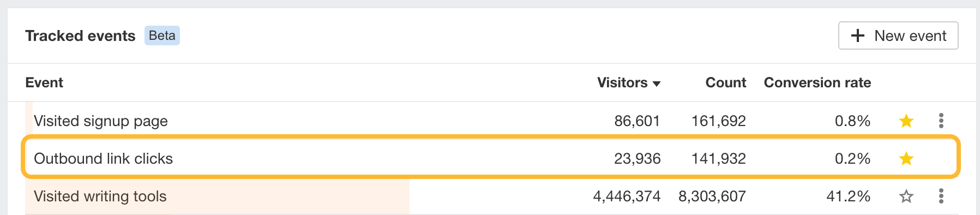Toggle sort arrow beside Visitors header
This screenshot has height=215, width=980.
point(657,83)
